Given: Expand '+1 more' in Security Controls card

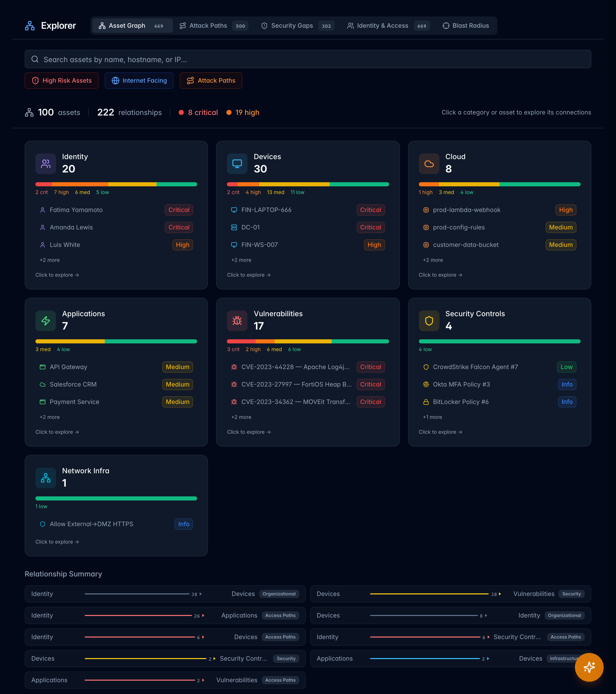Looking at the screenshot, I should (432, 417).
